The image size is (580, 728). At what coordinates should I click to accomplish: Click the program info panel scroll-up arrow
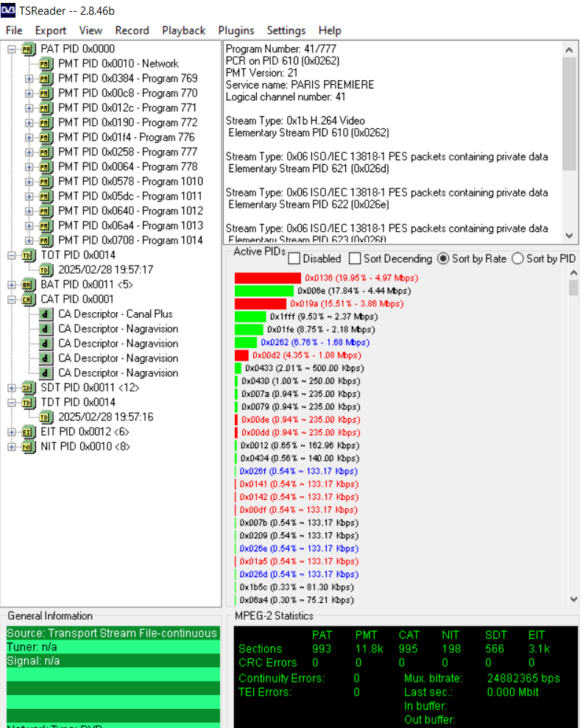(x=569, y=49)
